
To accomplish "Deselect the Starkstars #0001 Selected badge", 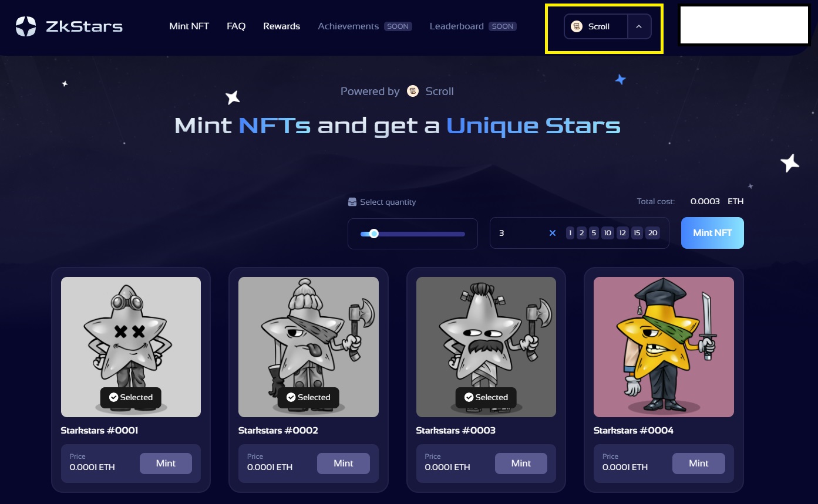I will click(130, 397).
